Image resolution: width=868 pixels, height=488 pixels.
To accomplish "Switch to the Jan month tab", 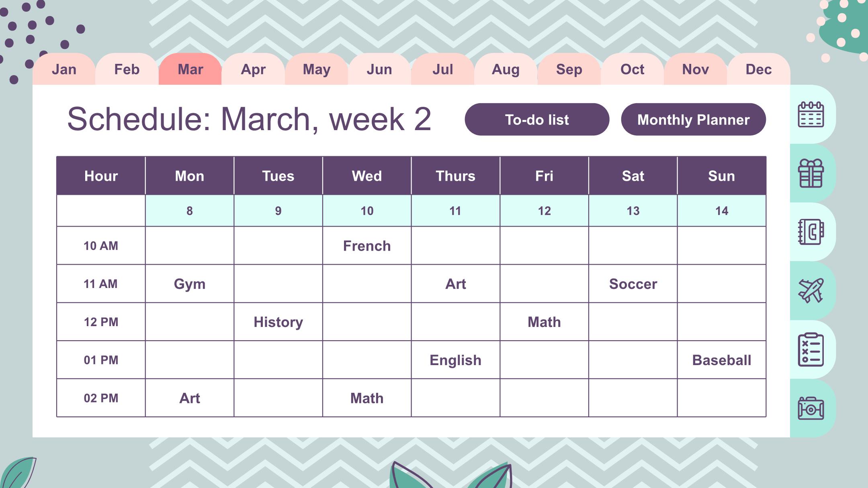I will 64,69.
